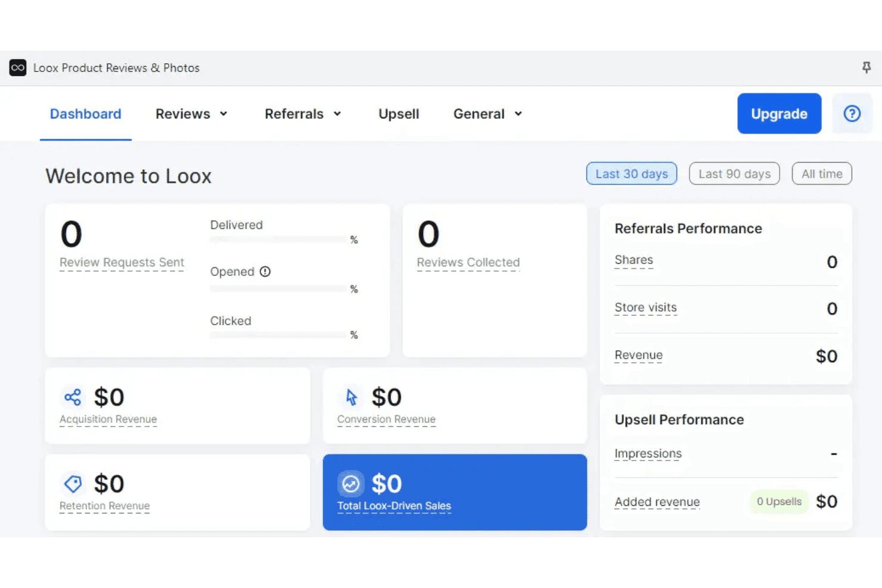
Task: Click the Conversion Revenue cursor icon
Action: (x=351, y=397)
